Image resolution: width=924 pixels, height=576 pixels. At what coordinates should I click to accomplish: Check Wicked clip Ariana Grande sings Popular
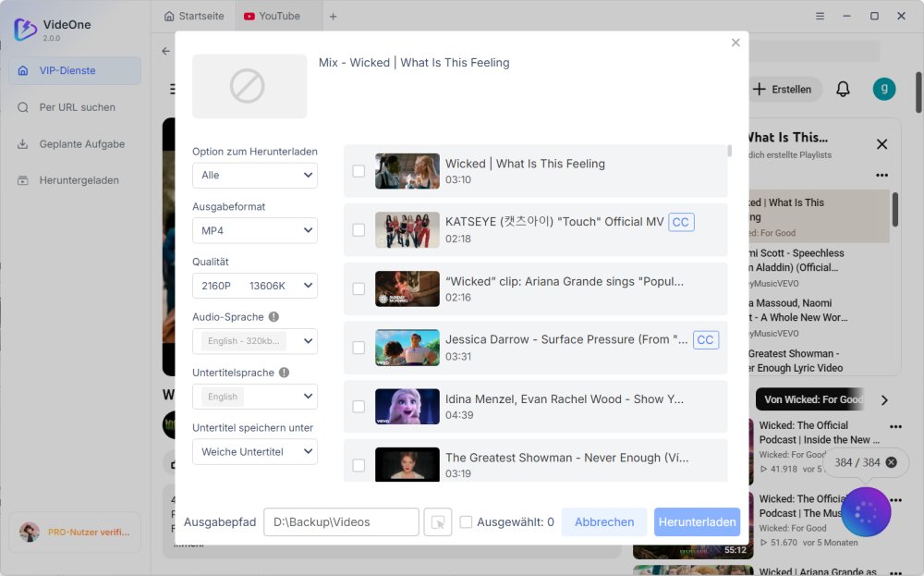pyautogui.click(x=359, y=288)
